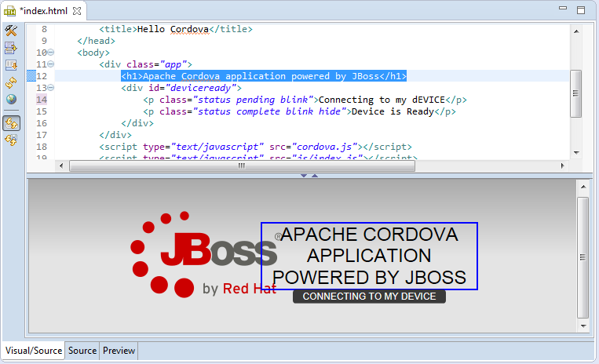Viewport: 599px width, 364px height.
Task: Click line number 18 in the gutter
Action: (x=42, y=147)
